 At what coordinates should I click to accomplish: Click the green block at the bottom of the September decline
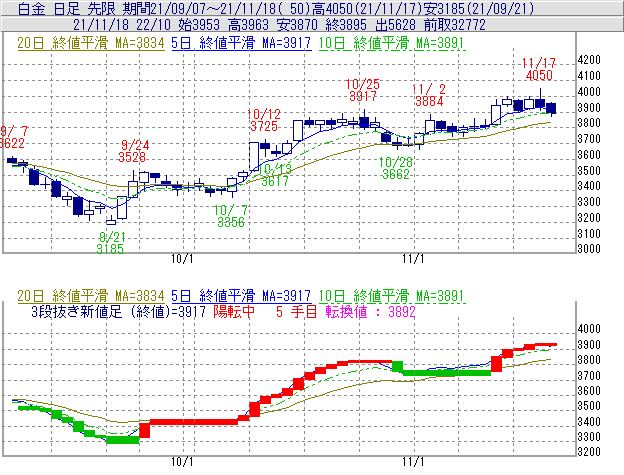pos(123,440)
